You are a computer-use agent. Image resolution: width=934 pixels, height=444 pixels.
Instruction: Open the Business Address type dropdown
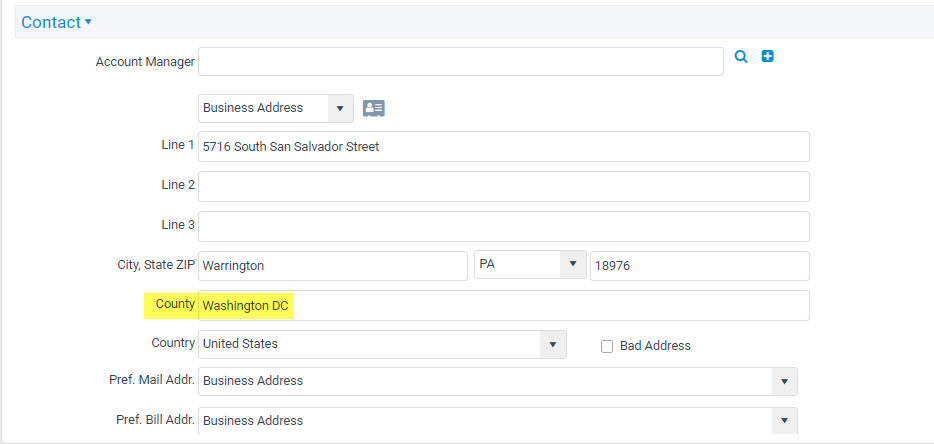[276, 108]
